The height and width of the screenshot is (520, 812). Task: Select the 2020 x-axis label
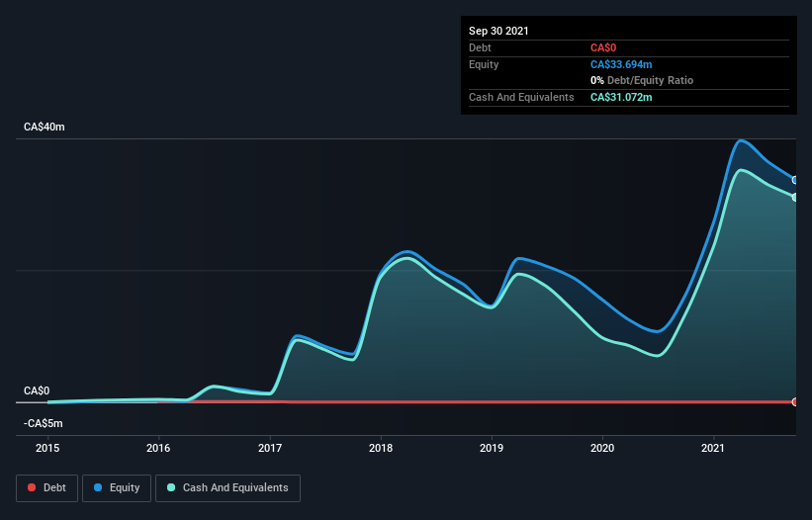pos(602,448)
